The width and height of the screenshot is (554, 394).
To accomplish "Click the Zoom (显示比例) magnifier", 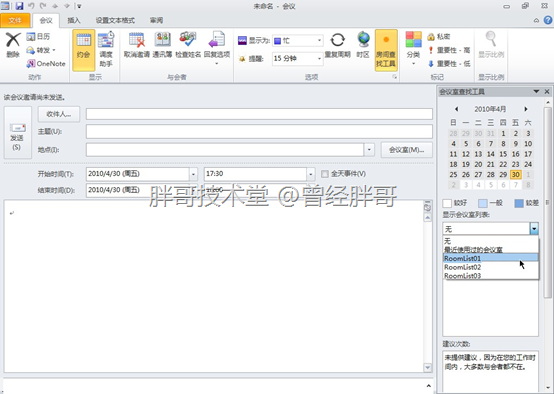I will coord(491,39).
